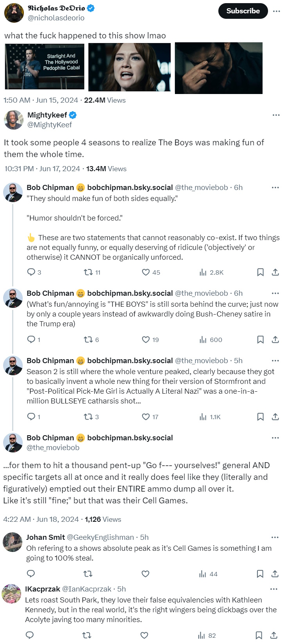Reply to the "Humor shouldn't be forced" post
The image size is (288, 644).
31,272
